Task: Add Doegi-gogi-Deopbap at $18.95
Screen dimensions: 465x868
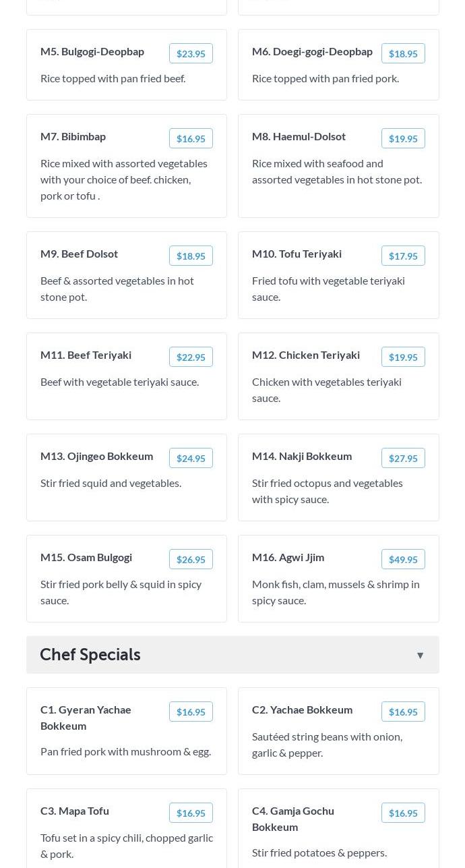Action: coord(402,54)
